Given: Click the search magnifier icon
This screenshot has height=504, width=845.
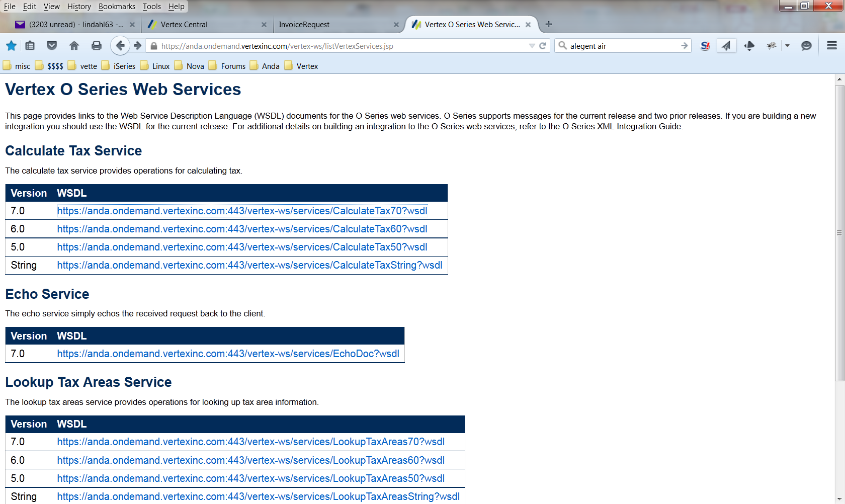Looking at the screenshot, I should tap(563, 46).
